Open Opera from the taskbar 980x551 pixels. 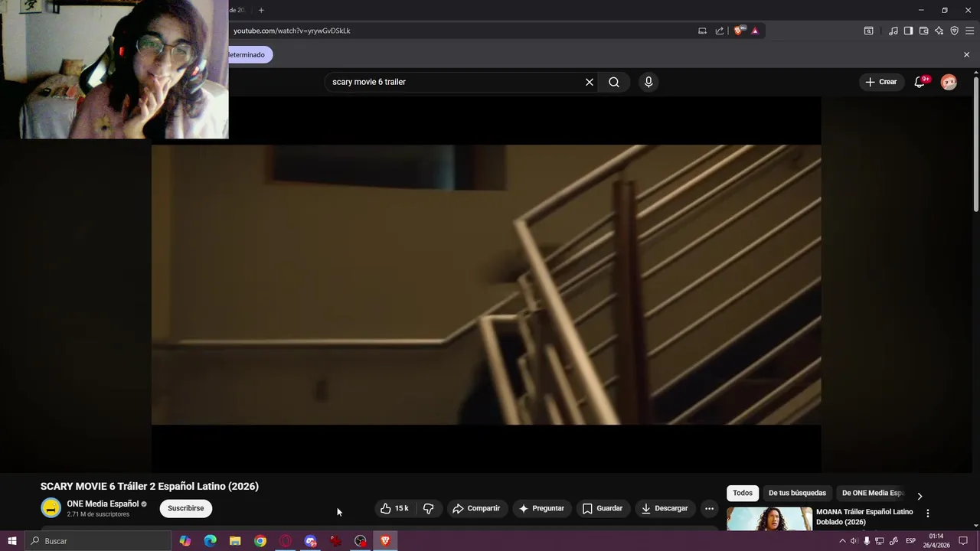click(x=286, y=541)
